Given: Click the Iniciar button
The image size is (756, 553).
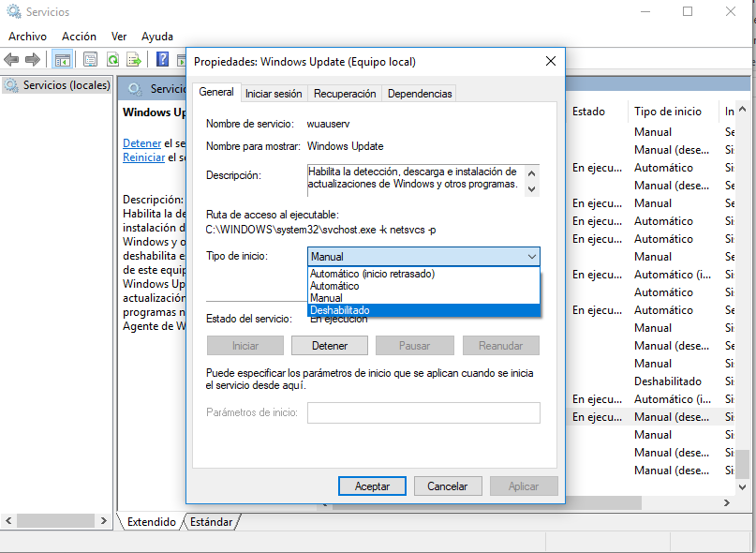Looking at the screenshot, I should pyautogui.click(x=245, y=346).
